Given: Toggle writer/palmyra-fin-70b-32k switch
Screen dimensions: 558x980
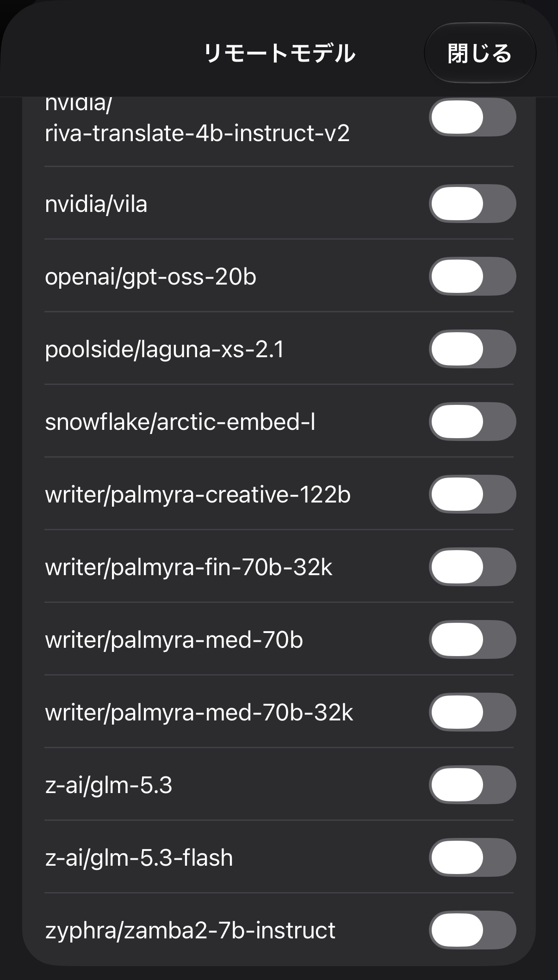Looking at the screenshot, I should click(x=472, y=567).
